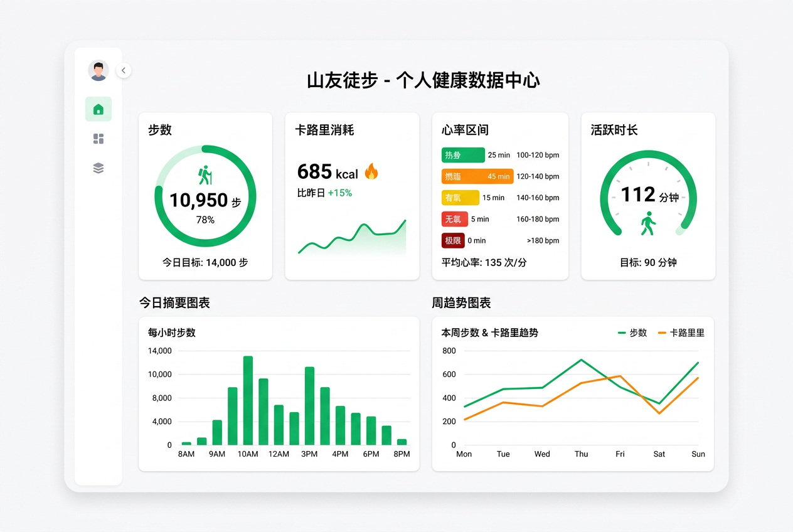Click the 卡路里消耗 card title
This screenshot has width=793, height=532.
[324, 130]
